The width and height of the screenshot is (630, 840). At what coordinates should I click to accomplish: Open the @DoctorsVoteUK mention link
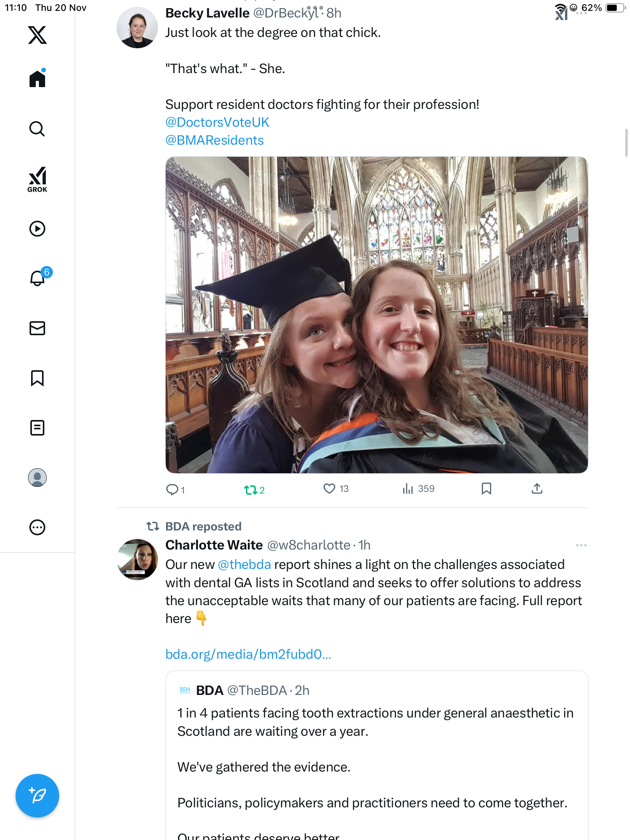(217, 122)
